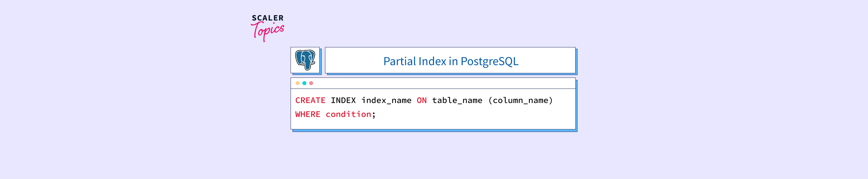Click the Partial Index in PostgreSQL title
The width and height of the screenshot is (868, 179).
[450, 61]
